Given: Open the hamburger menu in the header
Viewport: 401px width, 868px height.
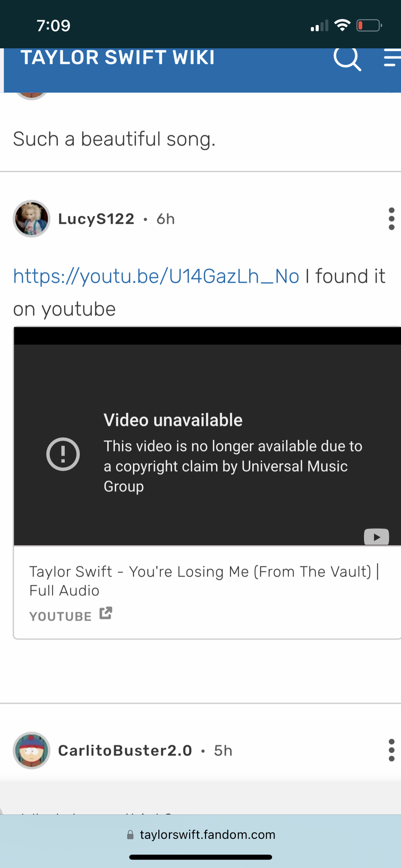Looking at the screenshot, I should tap(393, 58).
